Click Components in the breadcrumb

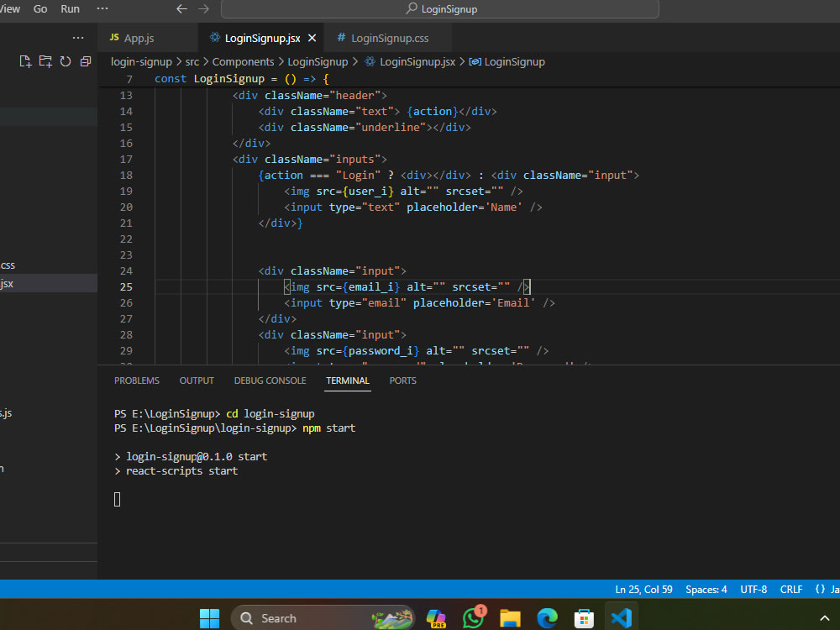244,61
